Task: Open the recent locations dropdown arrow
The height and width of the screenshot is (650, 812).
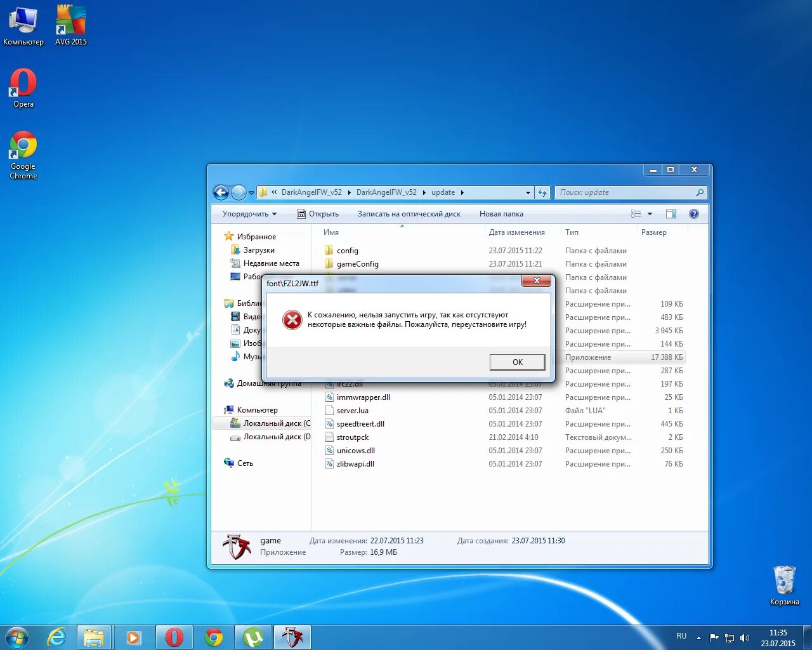Action: pos(252,192)
